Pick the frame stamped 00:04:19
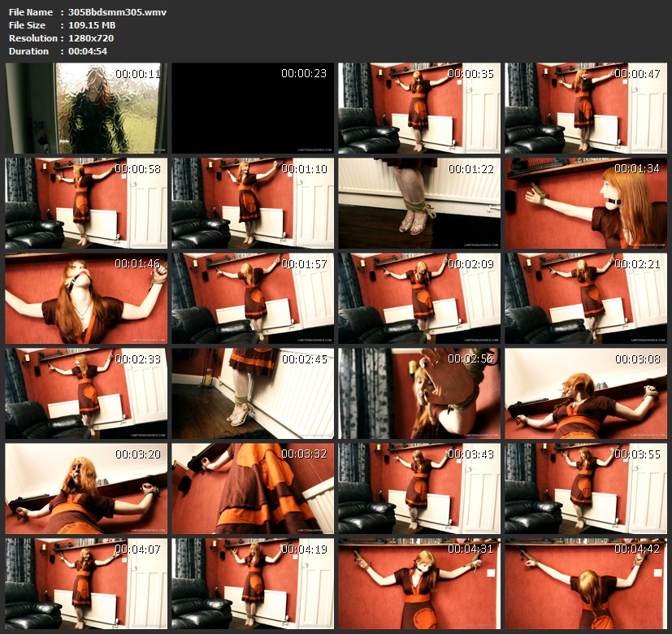672x634 pixels. coord(253,584)
